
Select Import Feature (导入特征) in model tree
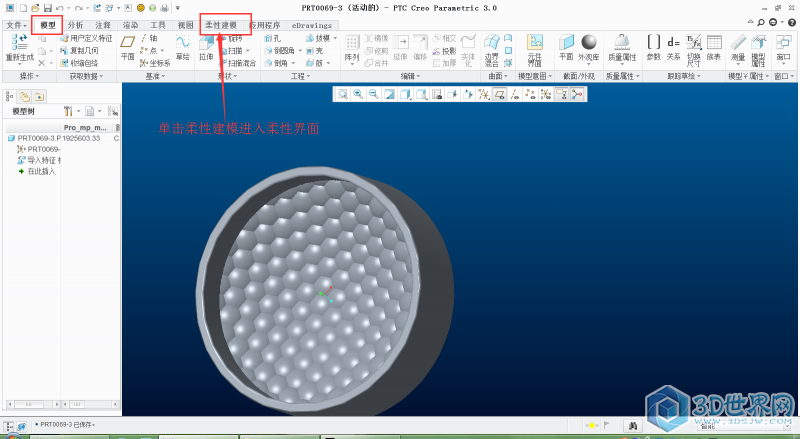coord(39,160)
